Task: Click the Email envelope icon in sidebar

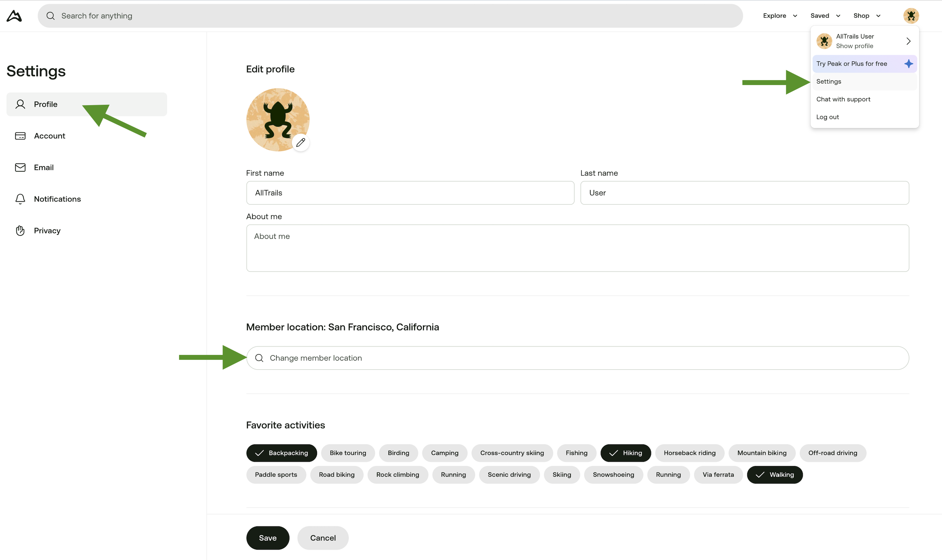Action: [x=20, y=168]
